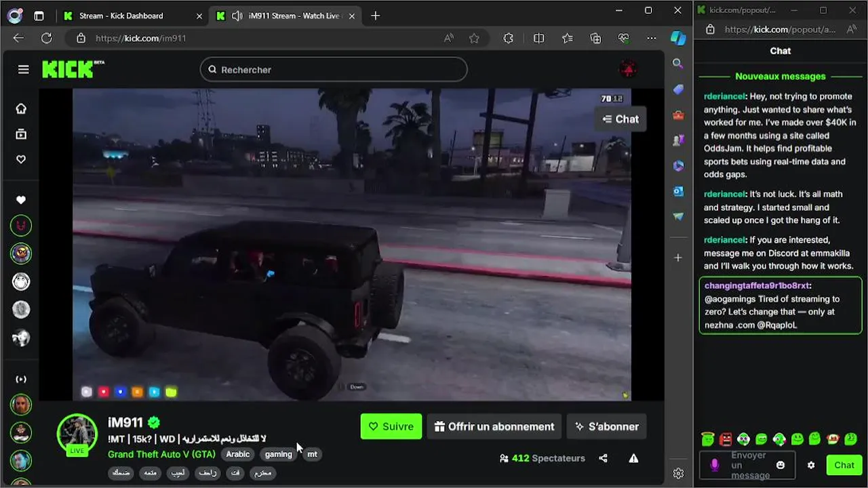The height and width of the screenshot is (488, 868).
Task: Toggle Read aloud icon in address bar
Action: click(449, 39)
